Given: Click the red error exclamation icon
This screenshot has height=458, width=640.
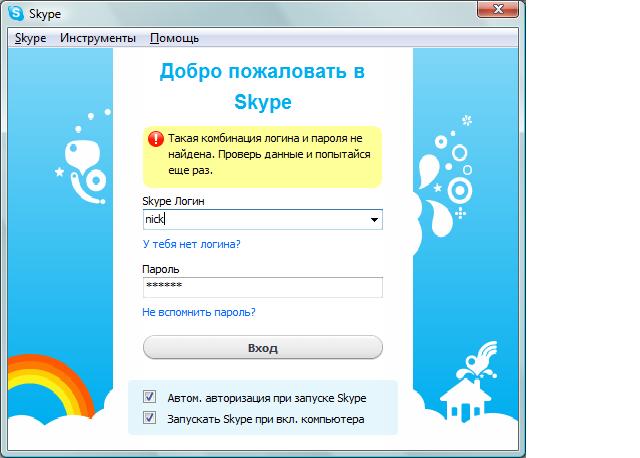Looking at the screenshot, I should click(x=156, y=139).
